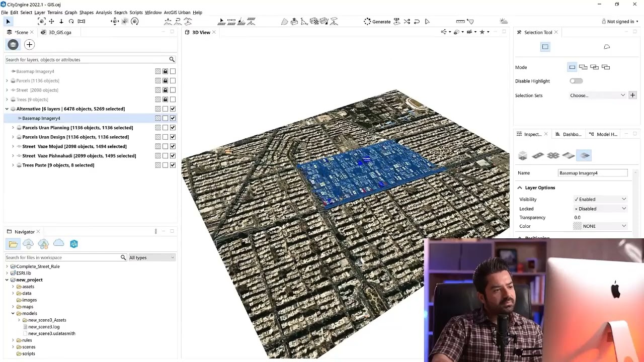Collapse the Alternative layer group
The width and height of the screenshot is (644, 362).
(x=7, y=109)
